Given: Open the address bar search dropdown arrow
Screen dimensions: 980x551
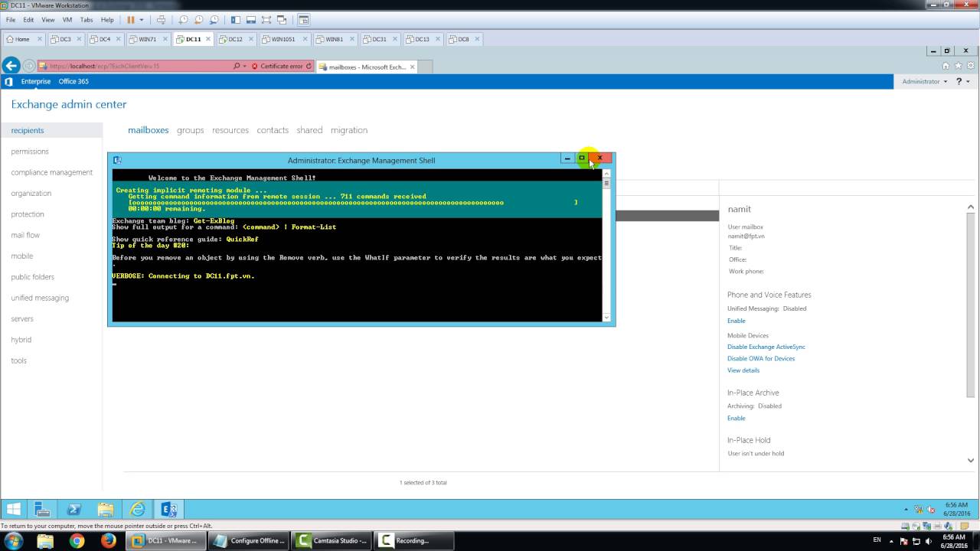Looking at the screenshot, I should pos(244,67).
